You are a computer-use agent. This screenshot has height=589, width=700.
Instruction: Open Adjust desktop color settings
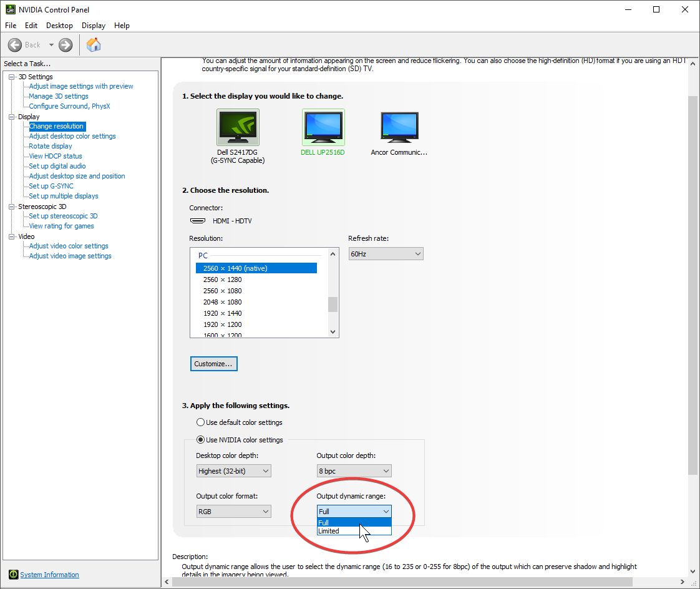(x=72, y=136)
